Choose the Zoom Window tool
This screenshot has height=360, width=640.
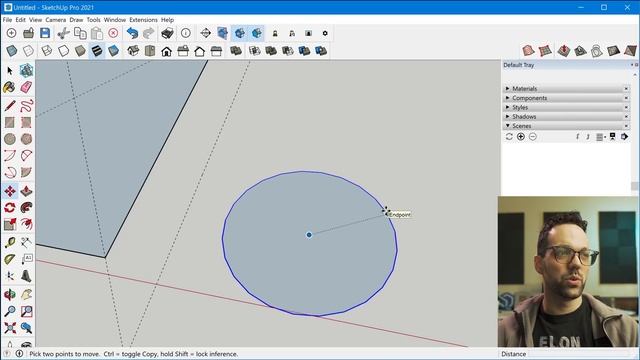coord(27,311)
